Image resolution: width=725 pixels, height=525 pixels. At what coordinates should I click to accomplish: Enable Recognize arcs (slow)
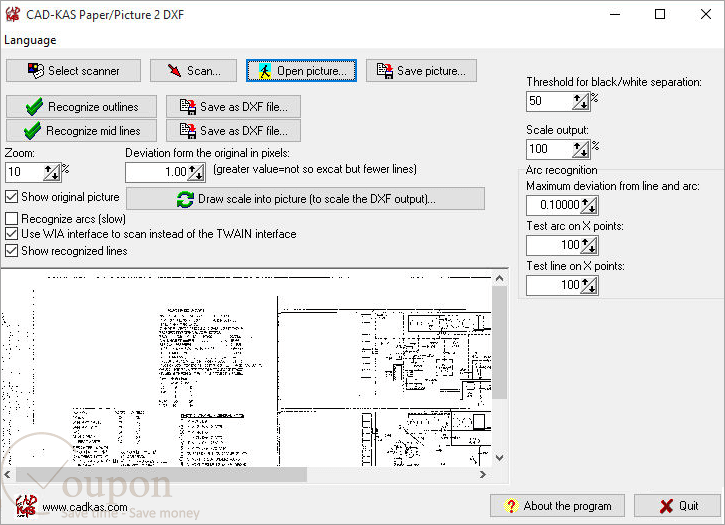[x=12, y=218]
